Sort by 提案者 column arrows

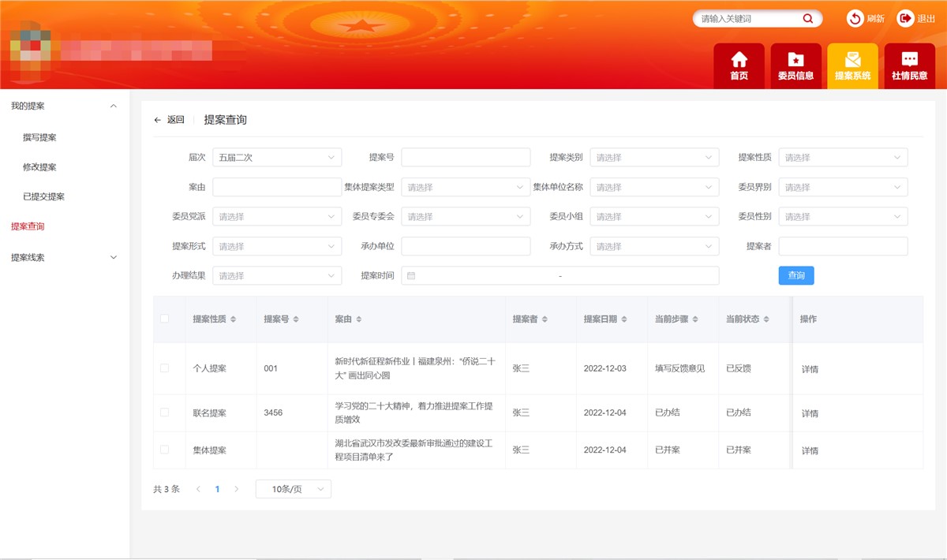pyautogui.click(x=545, y=319)
